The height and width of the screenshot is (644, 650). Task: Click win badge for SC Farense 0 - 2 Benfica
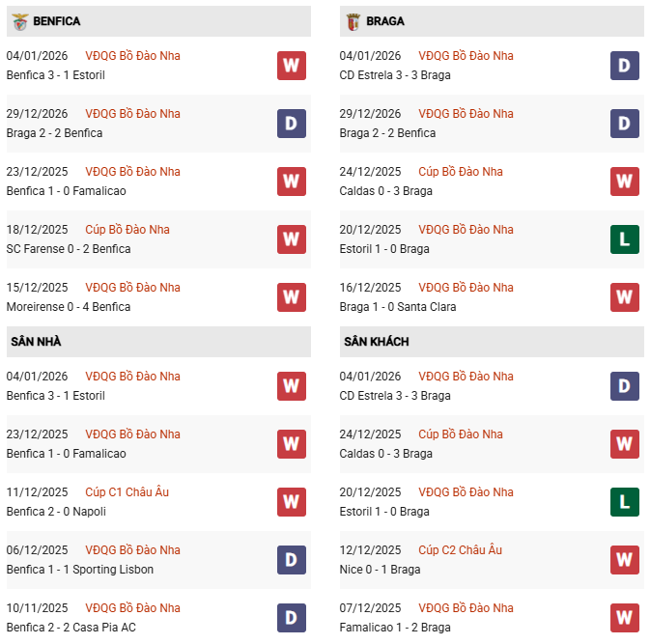coord(292,239)
